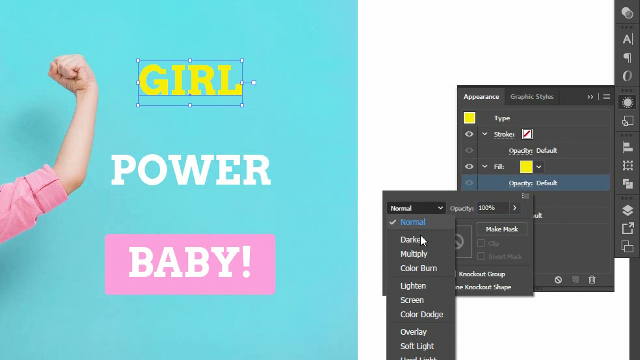
Task: Open the Layers panel icon
Action: (x=627, y=210)
